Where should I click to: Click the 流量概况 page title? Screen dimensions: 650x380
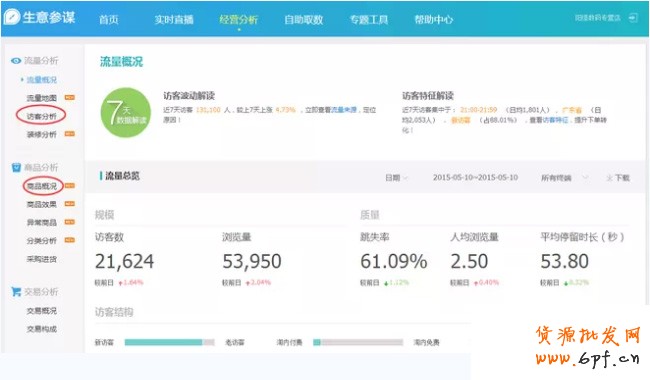coord(121,62)
